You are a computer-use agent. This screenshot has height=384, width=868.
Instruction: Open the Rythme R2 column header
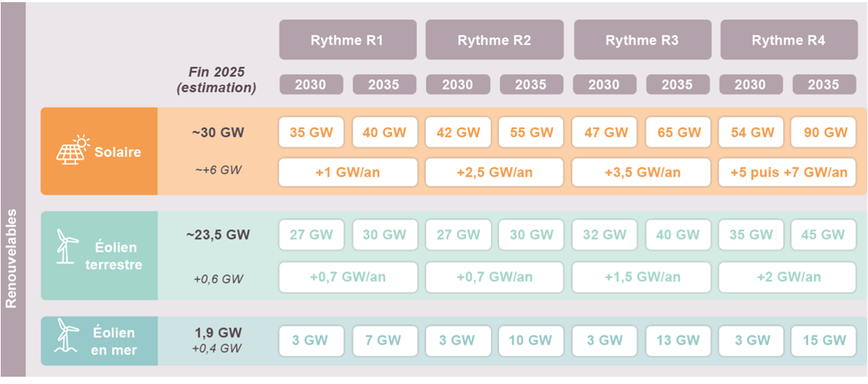[x=494, y=40]
